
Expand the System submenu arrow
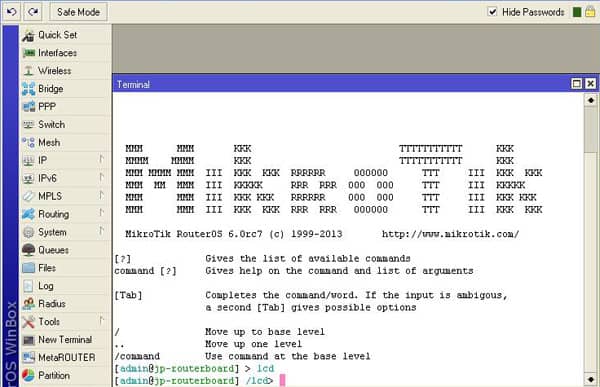101,231
